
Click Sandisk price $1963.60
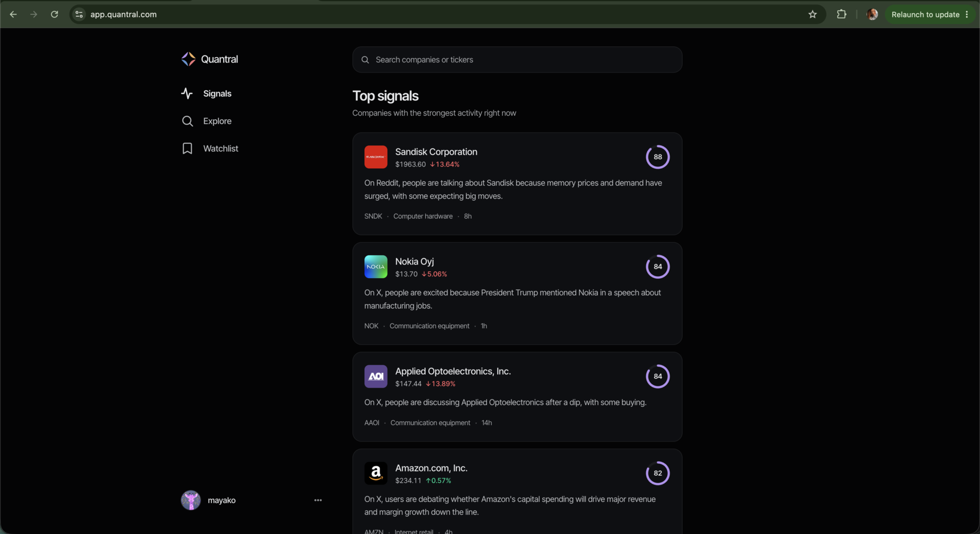click(x=411, y=164)
